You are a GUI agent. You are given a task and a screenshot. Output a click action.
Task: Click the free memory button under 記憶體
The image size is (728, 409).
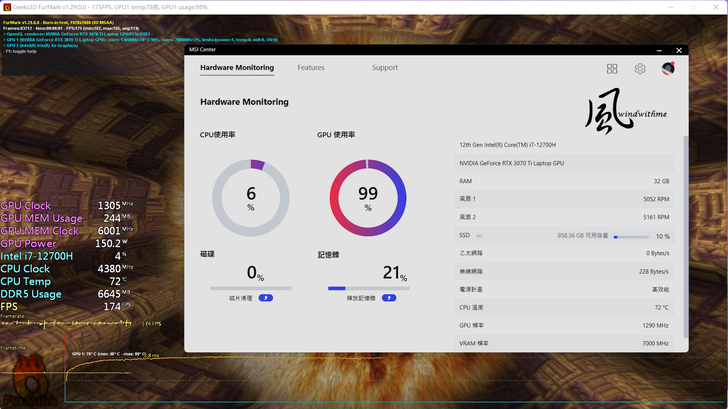pos(389,298)
